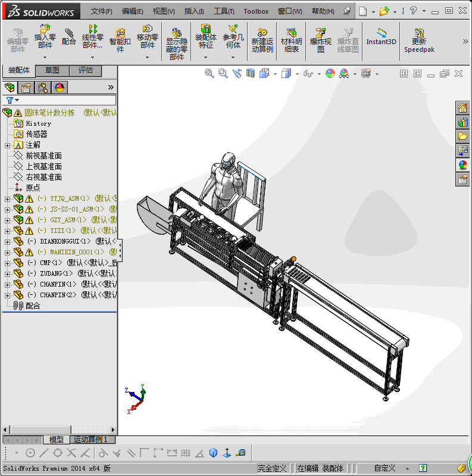Select Move Component tool (移动零部件)

click(x=148, y=37)
